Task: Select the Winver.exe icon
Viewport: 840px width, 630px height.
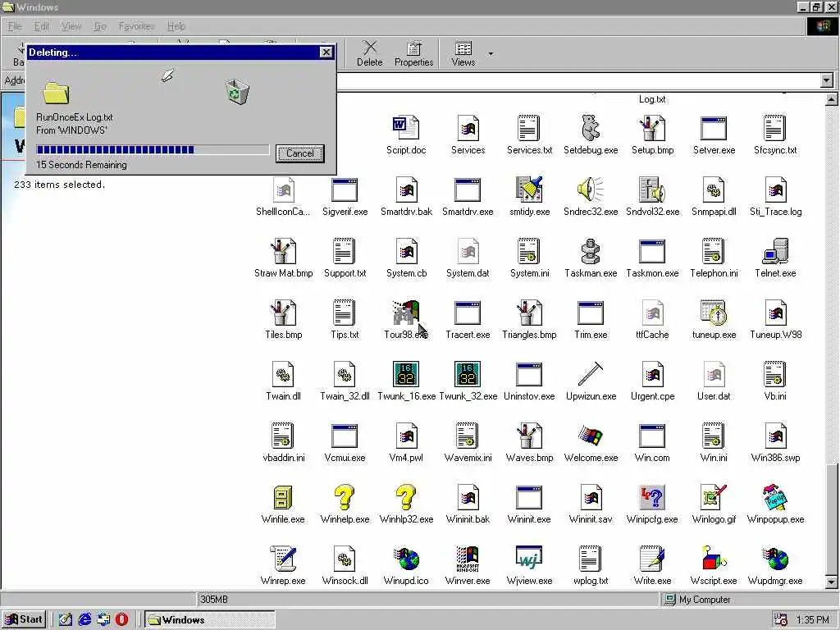Action: tap(467, 559)
